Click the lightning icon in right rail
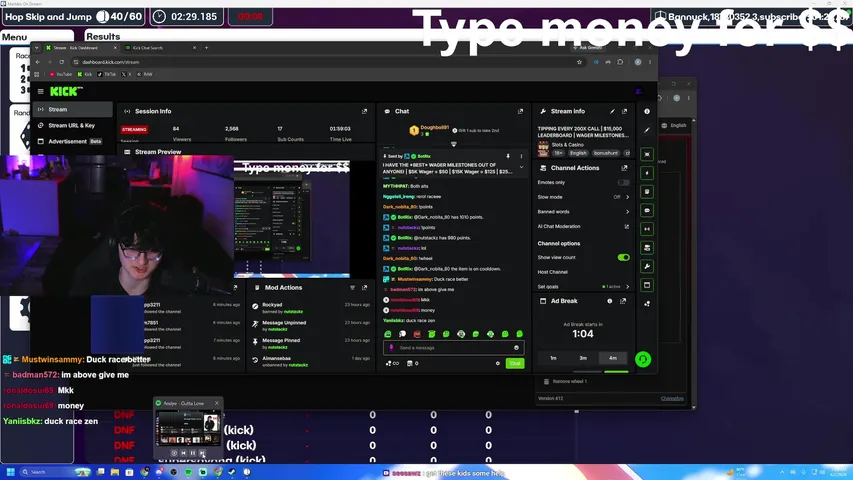Image resolution: width=853 pixels, height=480 pixels. click(647, 173)
